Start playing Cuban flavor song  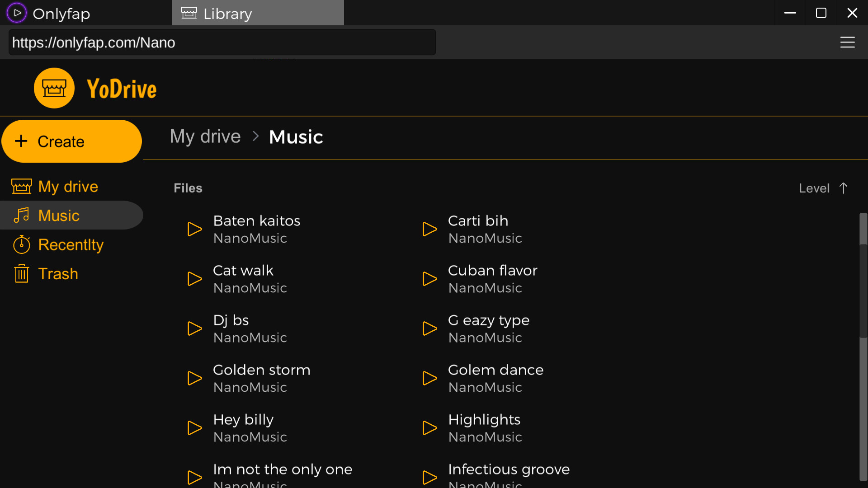[x=429, y=279]
